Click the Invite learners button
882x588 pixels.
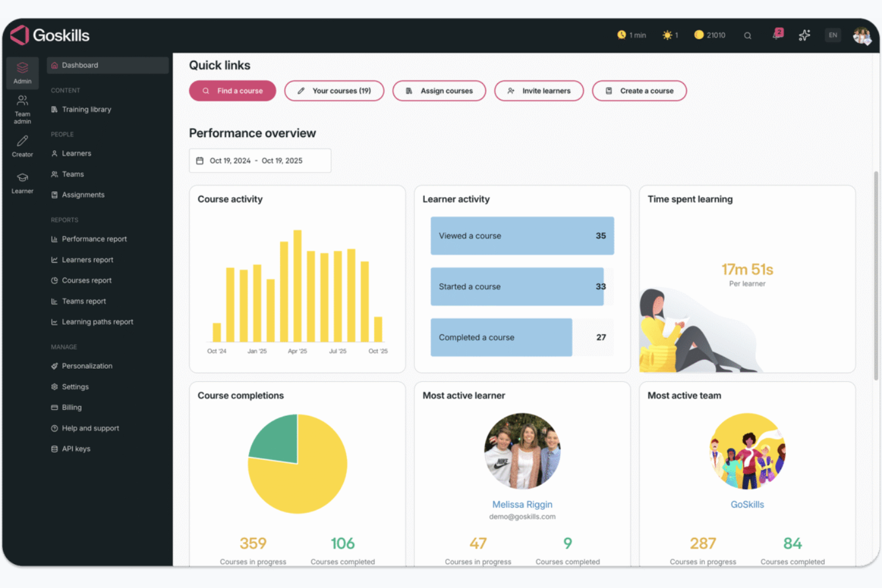pos(539,91)
